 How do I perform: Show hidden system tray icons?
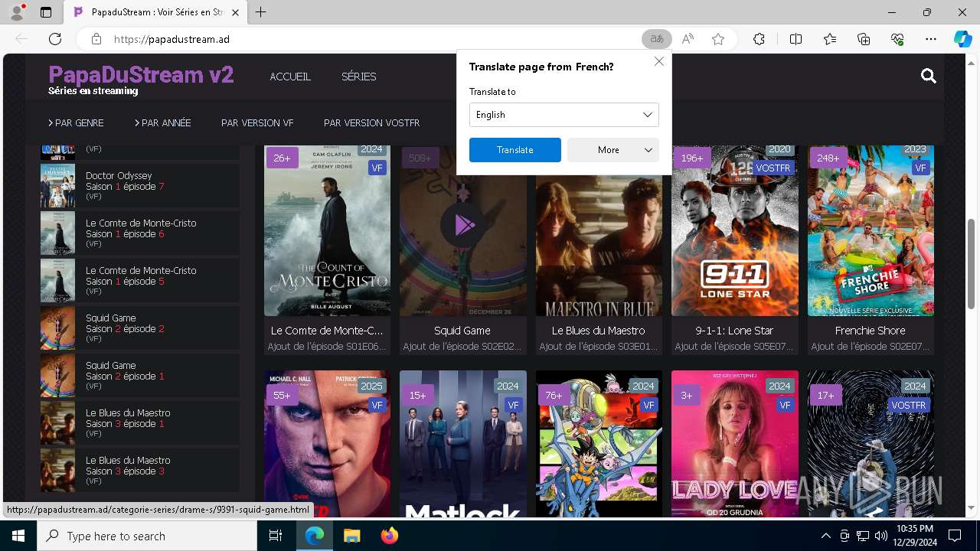click(x=825, y=536)
